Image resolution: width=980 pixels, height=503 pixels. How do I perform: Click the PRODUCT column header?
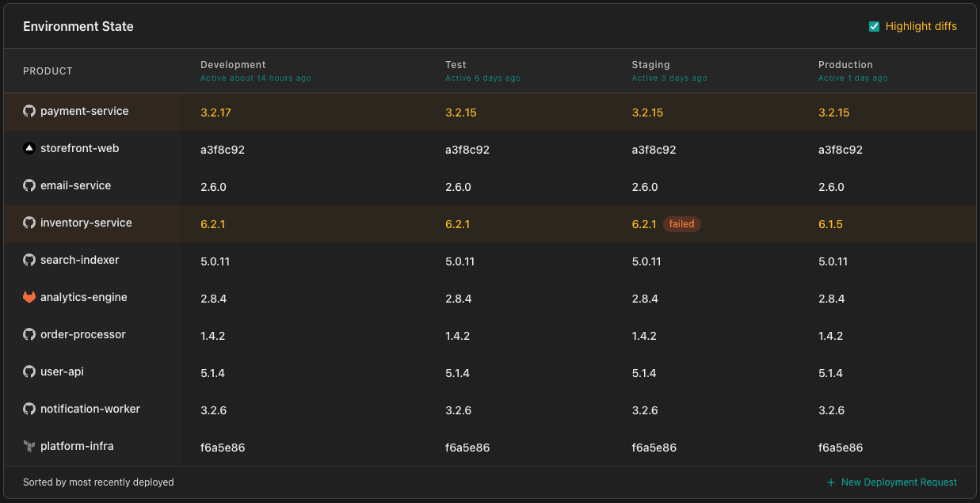pos(48,71)
